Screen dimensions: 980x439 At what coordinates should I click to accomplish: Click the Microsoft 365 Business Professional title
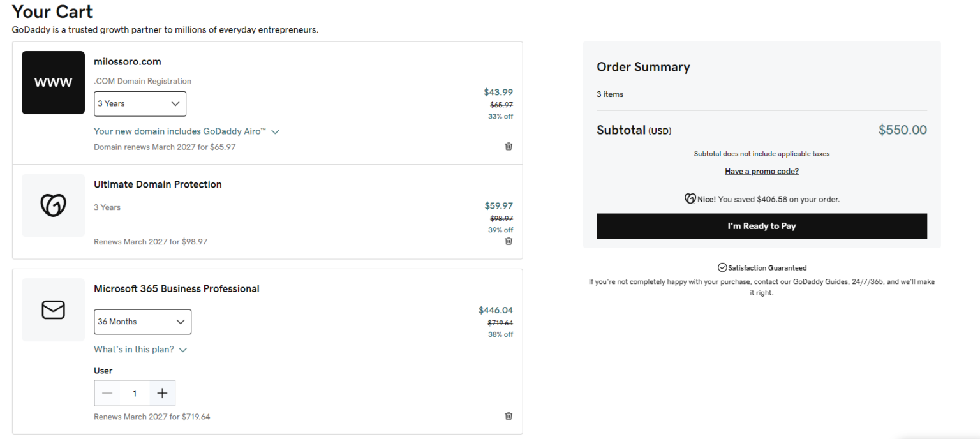[x=177, y=289]
